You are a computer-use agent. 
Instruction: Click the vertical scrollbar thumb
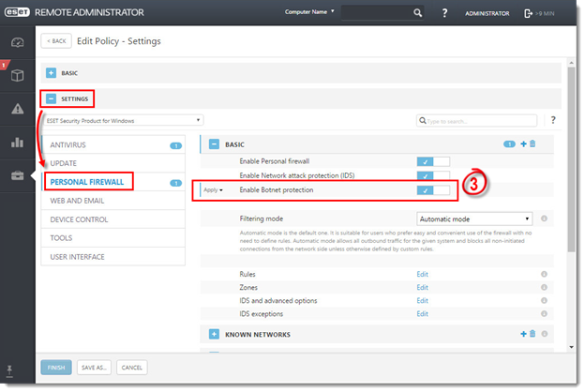pos(571,159)
